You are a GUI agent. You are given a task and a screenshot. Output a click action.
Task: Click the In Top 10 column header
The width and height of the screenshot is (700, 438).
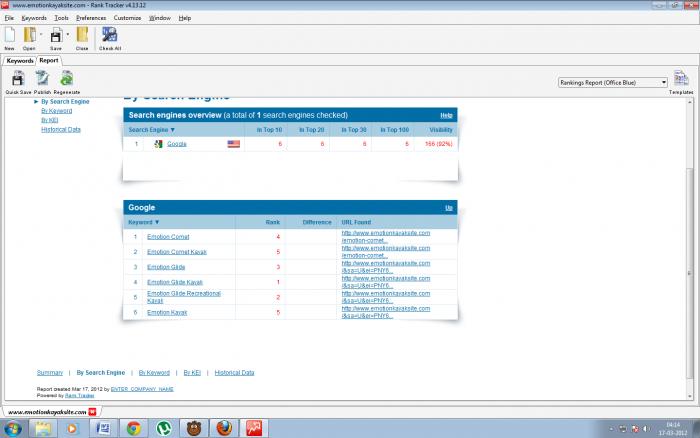pos(269,130)
